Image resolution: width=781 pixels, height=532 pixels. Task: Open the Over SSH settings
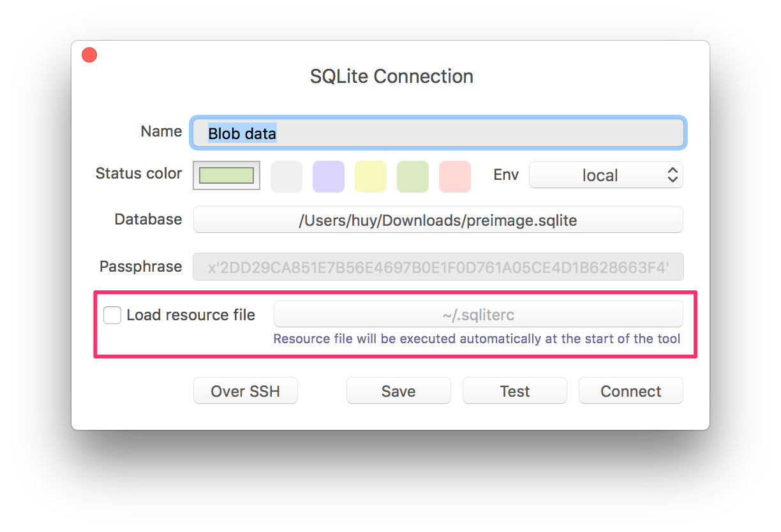[x=246, y=391]
